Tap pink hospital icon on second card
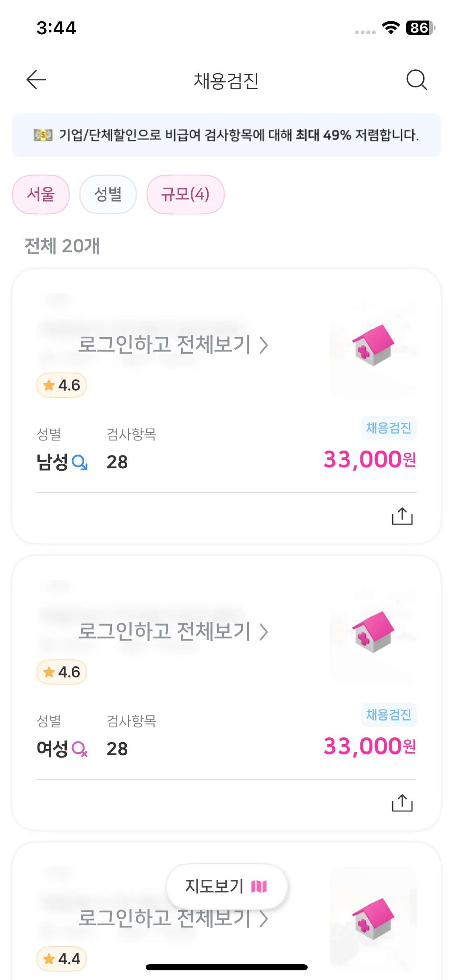This screenshot has width=453, height=980. (x=373, y=632)
